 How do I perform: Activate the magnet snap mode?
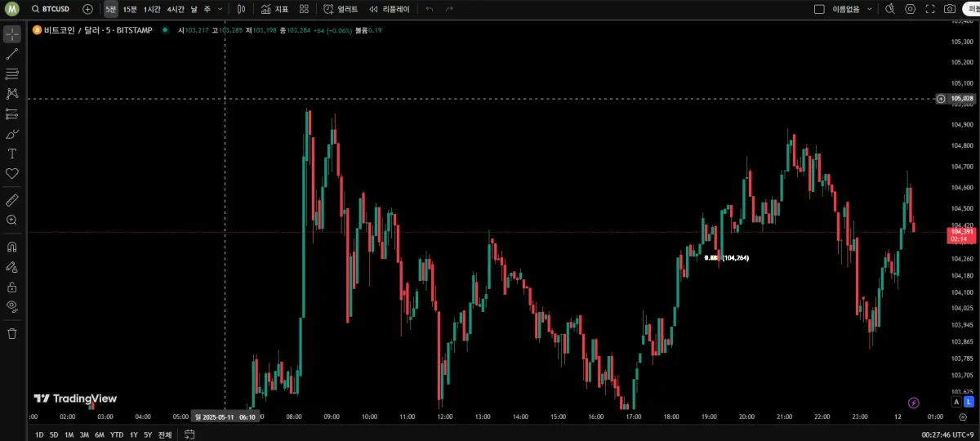[12, 246]
